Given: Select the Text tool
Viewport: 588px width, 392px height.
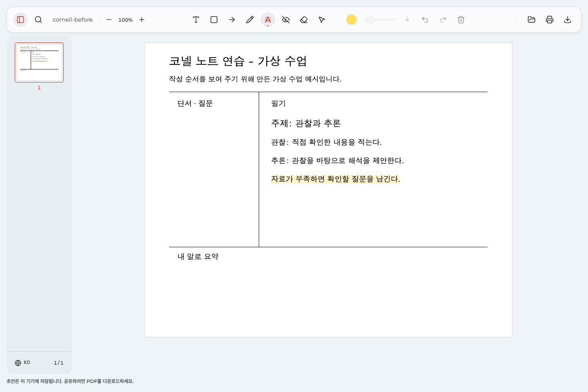Looking at the screenshot, I should pos(196,20).
